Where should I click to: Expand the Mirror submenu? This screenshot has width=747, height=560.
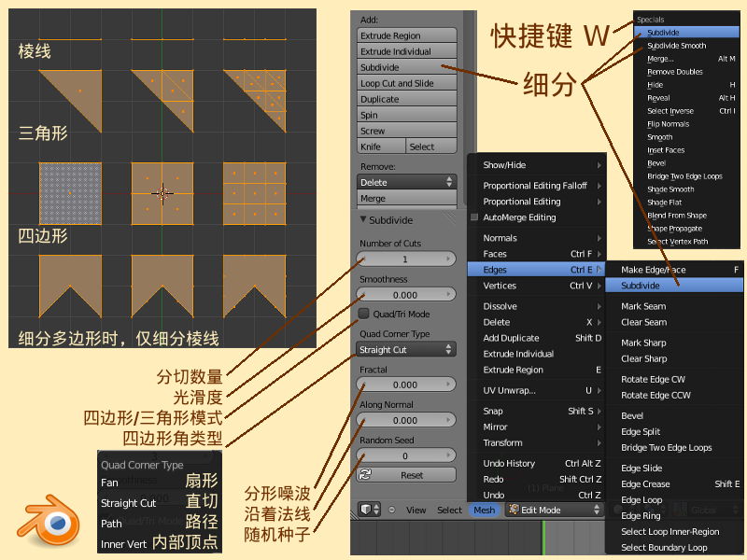536,427
